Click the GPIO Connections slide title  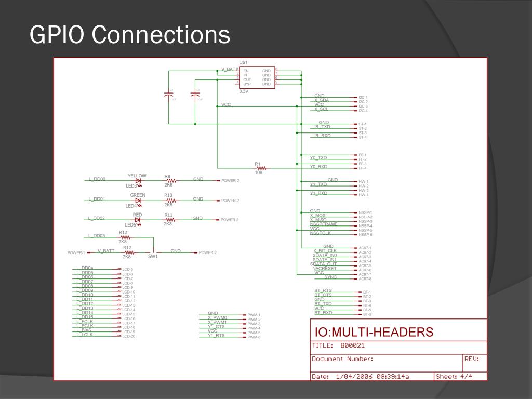[130, 35]
